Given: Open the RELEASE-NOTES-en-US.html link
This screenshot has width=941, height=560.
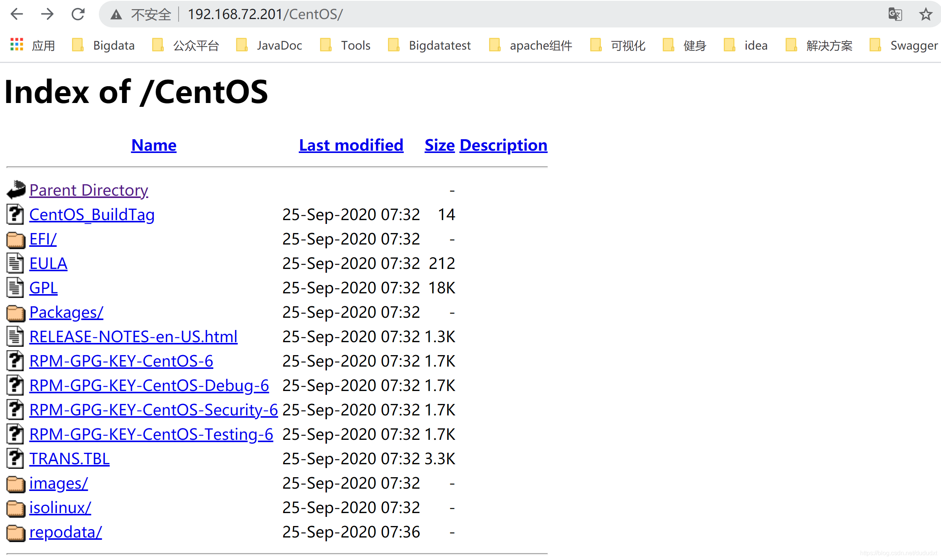Looking at the screenshot, I should pyautogui.click(x=133, y=337).
